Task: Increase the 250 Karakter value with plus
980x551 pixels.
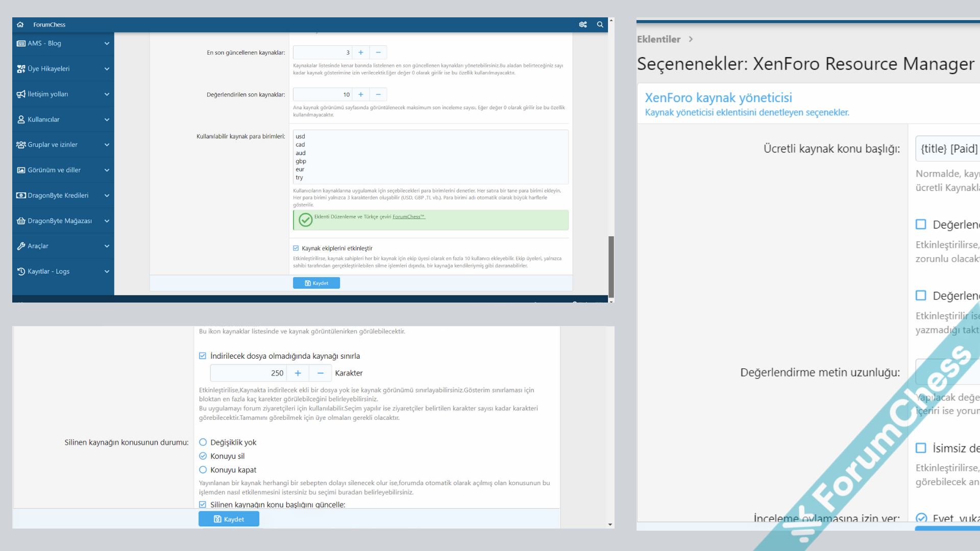Action: [x=298, y=373]
